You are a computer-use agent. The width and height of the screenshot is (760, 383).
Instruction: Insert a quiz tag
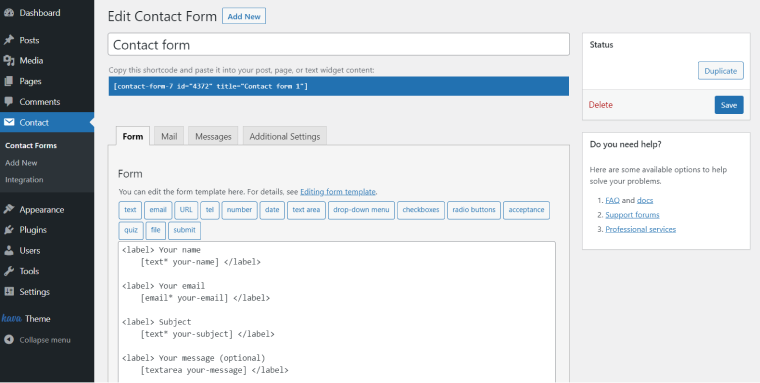point(131,230)
